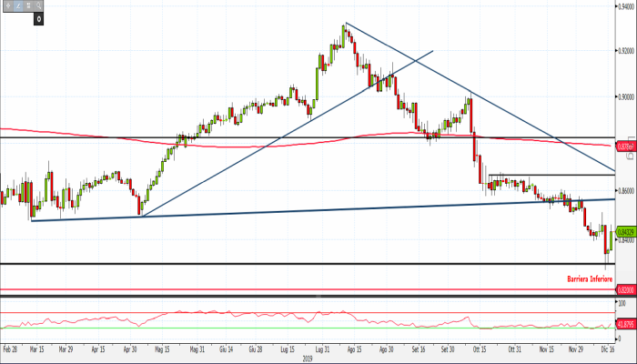637x364 pixels.
Task: Click the 0.90000 price axis label
Action: tap(626, 96)
